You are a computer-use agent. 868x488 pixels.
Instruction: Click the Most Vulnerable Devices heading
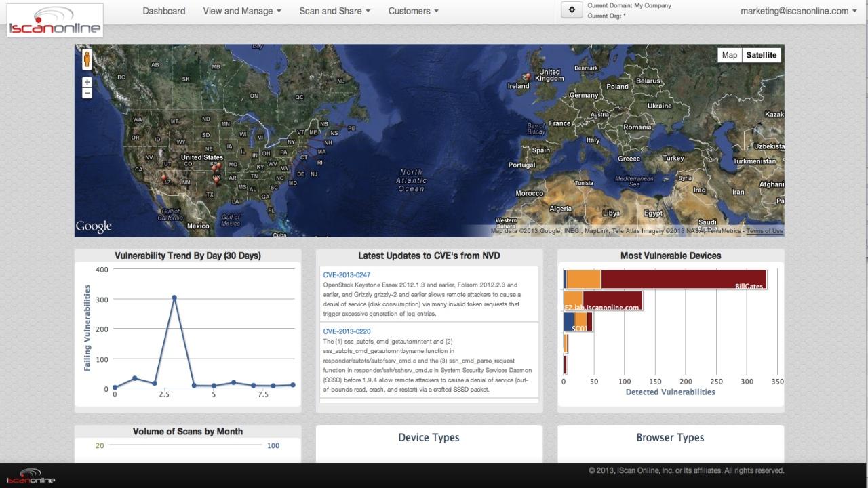[x=671, y=256]
